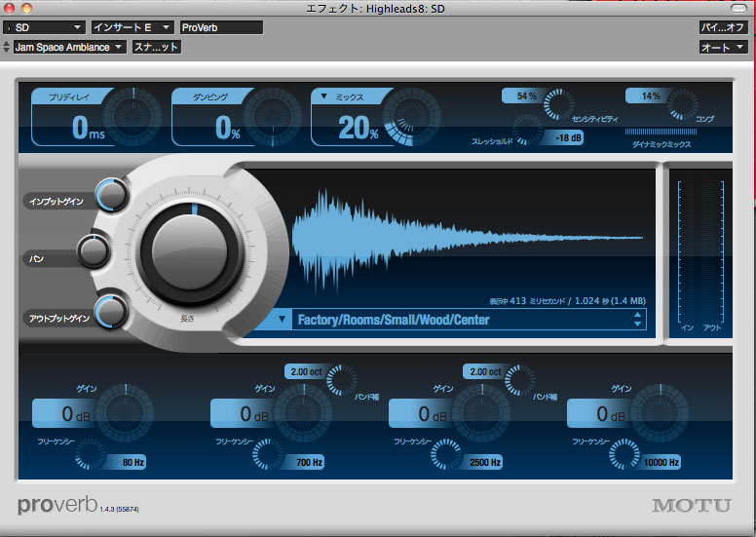
Task: Adjust the アウトプットゲイン knob
Action: coord(112,312)
